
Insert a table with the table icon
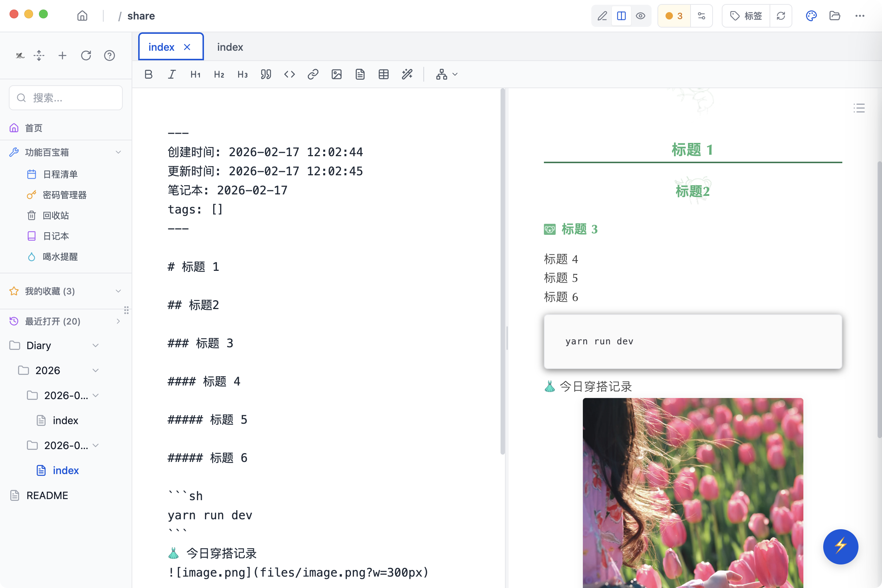[383, 74]
